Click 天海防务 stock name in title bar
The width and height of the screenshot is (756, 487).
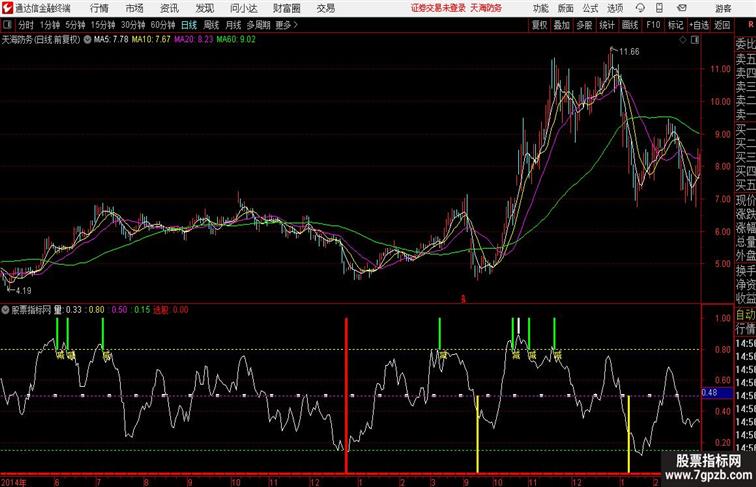486,8
